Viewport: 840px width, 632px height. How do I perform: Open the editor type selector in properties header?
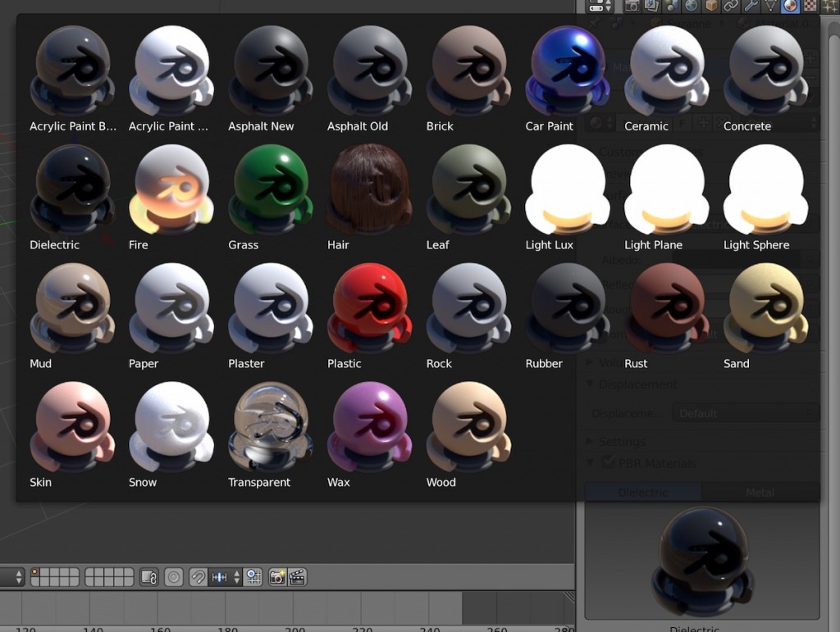tap(600, 6)
